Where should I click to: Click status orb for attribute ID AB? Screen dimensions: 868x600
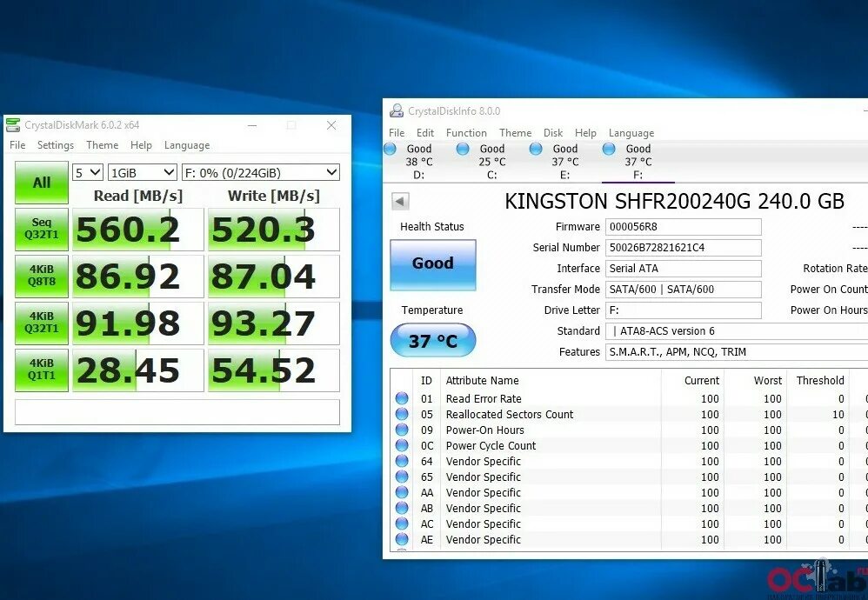pyautogui.click(x=402, y=508)
